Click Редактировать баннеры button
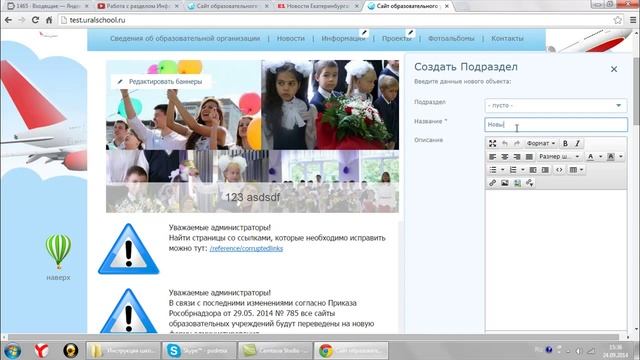 click(161, 82)
